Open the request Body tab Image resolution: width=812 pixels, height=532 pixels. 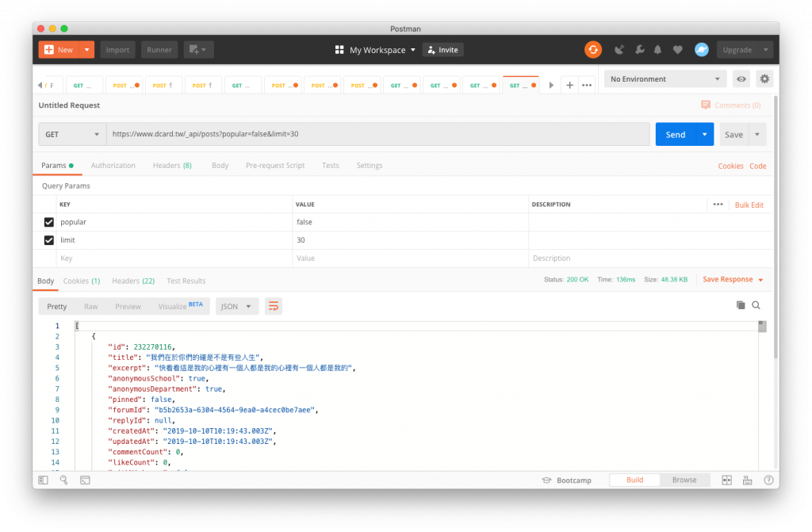click(x=220, y=166)
